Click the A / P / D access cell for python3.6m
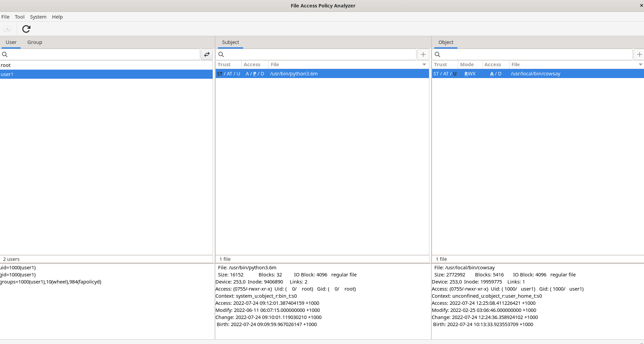The width and height of the screenshot is (644, 344). [x=255, y=74]
